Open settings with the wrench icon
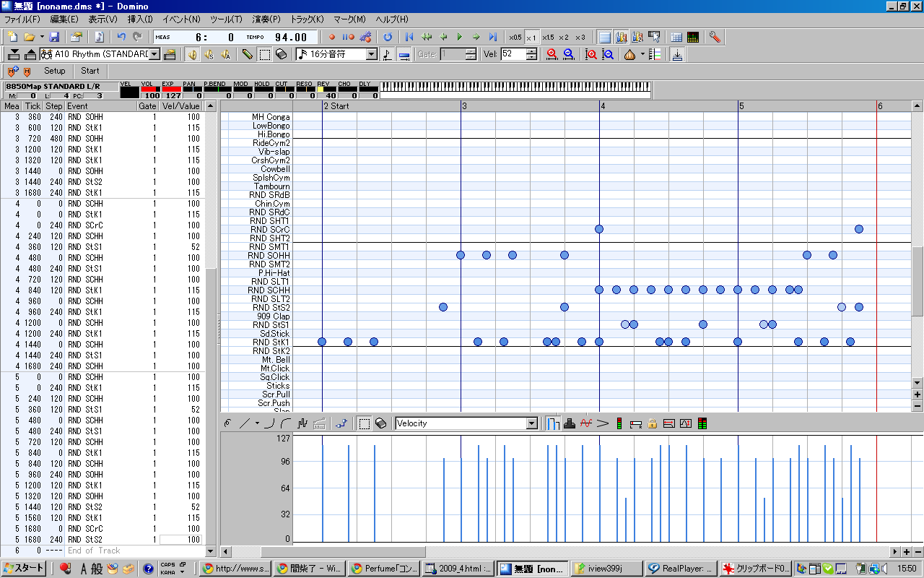924x578 pixels. [x=714, y=37]
